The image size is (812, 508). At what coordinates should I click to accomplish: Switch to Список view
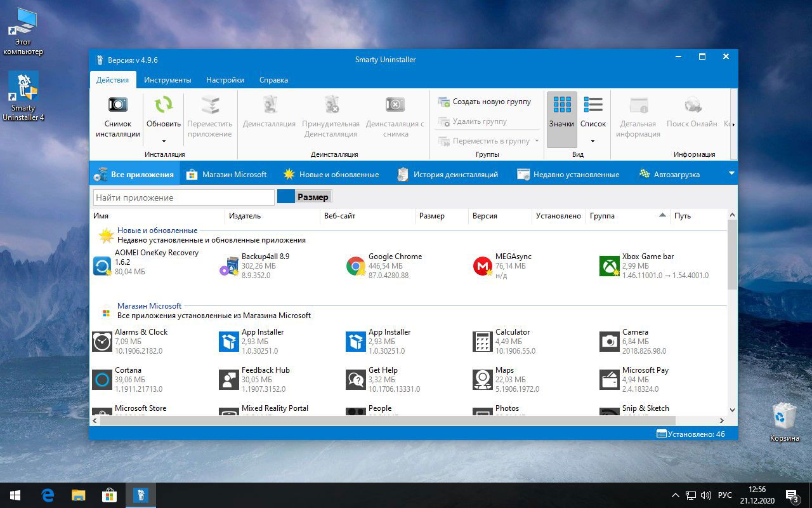pyautogui.click(x=593, y=112)
